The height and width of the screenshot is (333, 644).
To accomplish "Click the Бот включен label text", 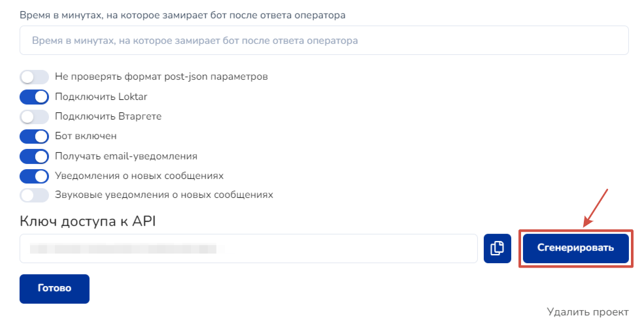I will point(86,136).
